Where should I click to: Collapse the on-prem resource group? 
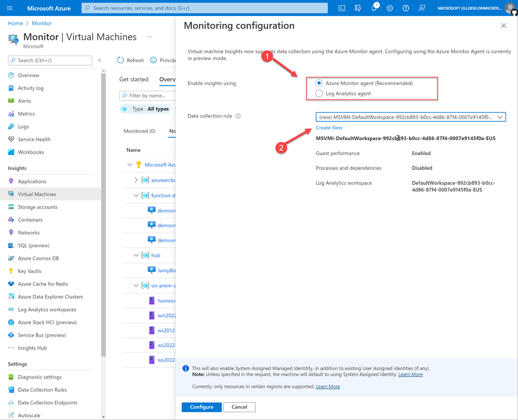(x=136, y=286)
